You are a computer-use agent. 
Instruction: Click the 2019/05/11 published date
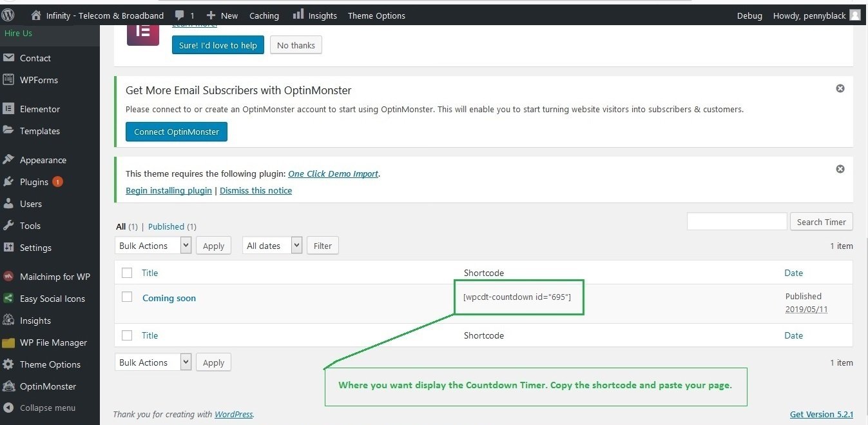coord(806,310)
